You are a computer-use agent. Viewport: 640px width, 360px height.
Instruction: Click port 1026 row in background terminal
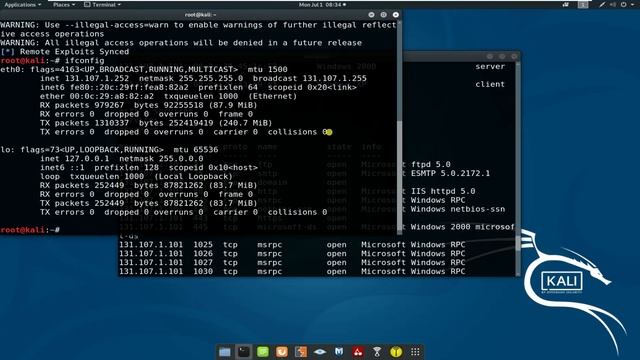click(292, 254)
